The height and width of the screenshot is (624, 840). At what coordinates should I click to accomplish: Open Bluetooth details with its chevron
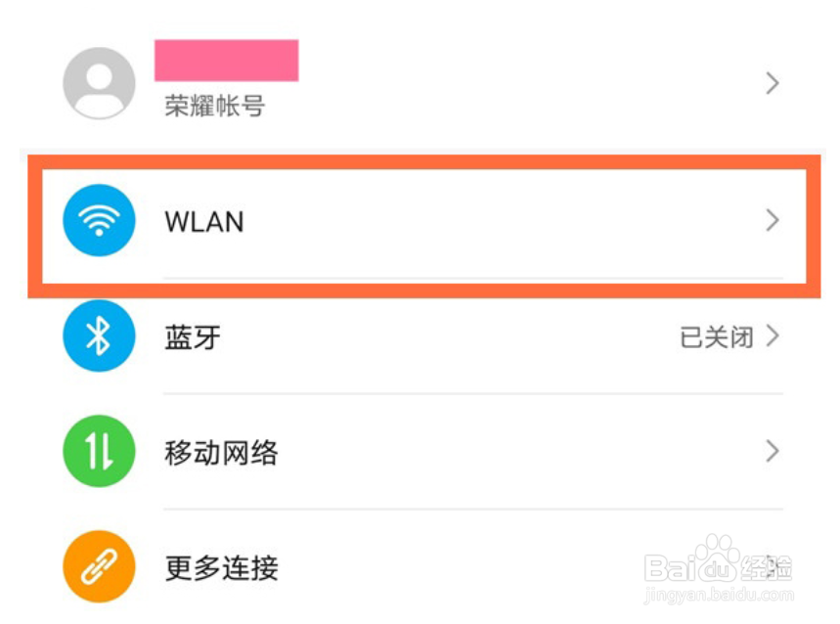click(772, 335)
